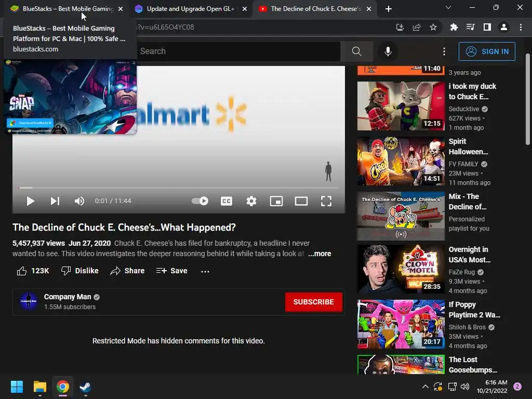Screen dimensions: 532x399
Task: Toggle closed captions with the CC button
Action: [x=227, y=201]
